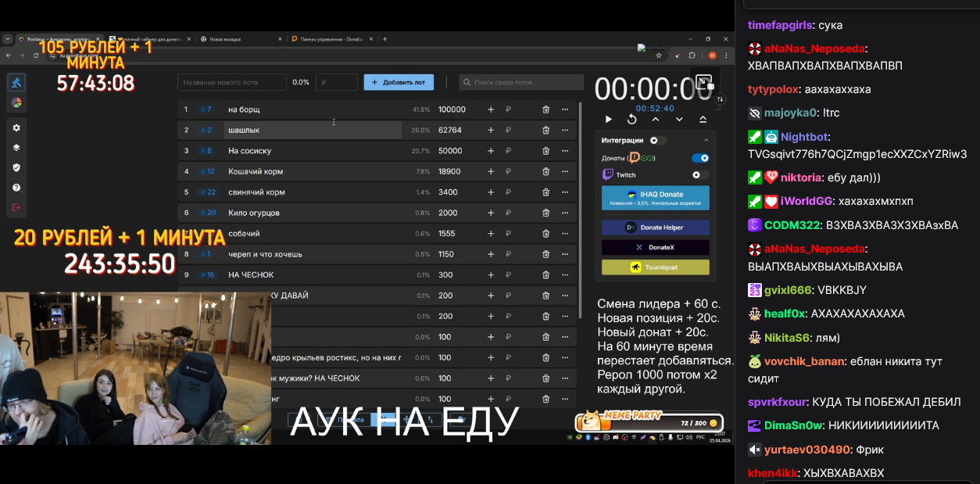This screenshot has height=484, width=980.
Task: Open three-dot menu for 'На сосиску'
Action: point(565,151)
